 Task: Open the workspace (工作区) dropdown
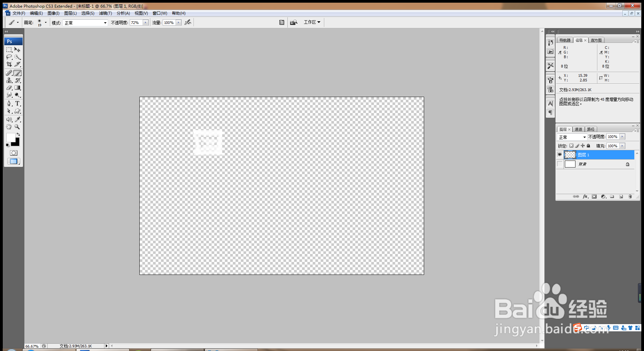coord(312,22)
